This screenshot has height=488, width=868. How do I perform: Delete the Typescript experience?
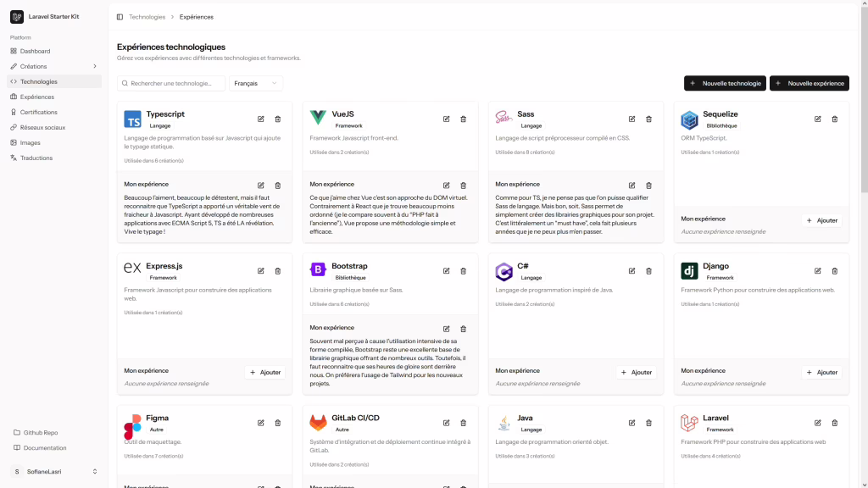[278, 186]
